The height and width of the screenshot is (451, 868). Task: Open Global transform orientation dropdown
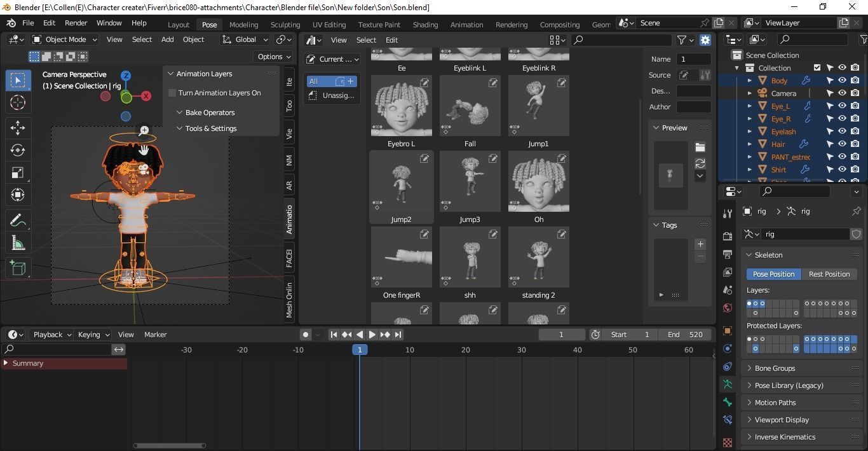[245, 39]
